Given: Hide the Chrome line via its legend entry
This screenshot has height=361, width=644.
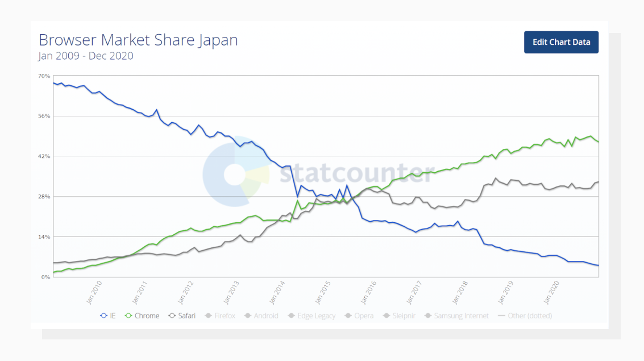Looking at the screenshot, I should point(142,316).
